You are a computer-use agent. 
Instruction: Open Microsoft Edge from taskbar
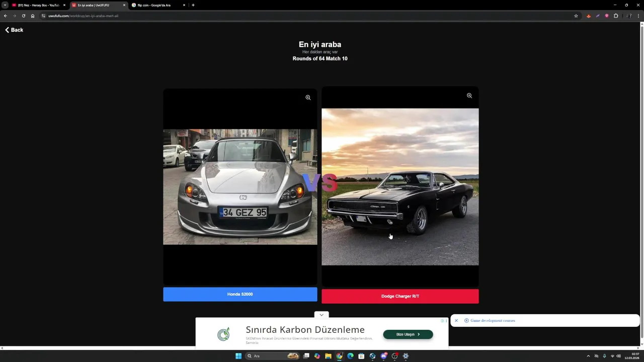pyautogui.click(x=350, y=356)
